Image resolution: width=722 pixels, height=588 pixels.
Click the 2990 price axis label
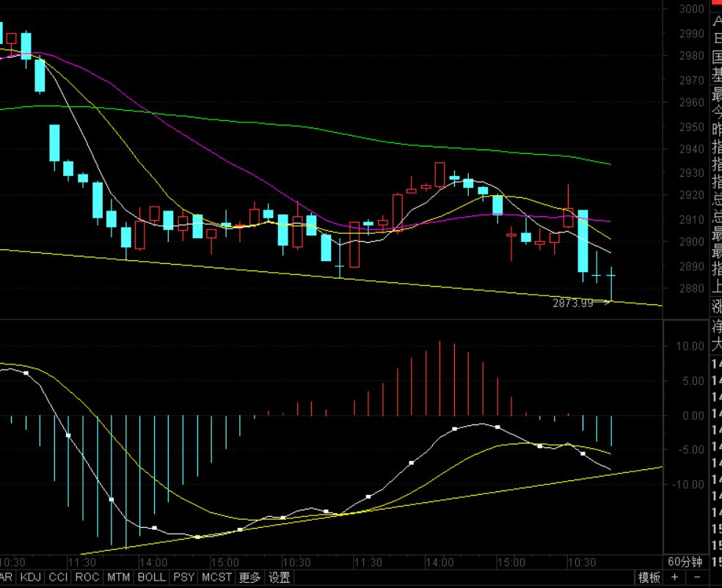[692, 34]
